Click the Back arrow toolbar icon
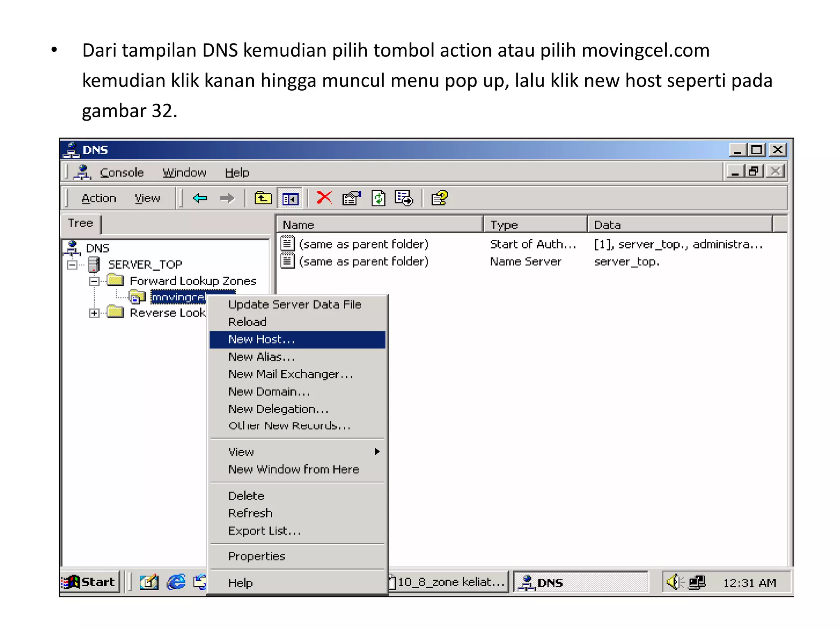This screenshot has height=630, width=840. pyautogui.click(x=200, y=199)
